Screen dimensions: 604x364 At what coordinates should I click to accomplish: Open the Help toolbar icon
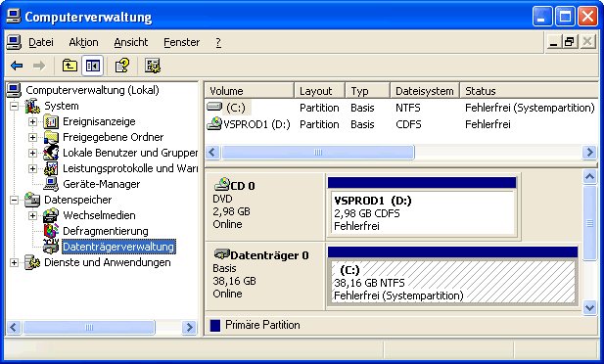(122, 66)
